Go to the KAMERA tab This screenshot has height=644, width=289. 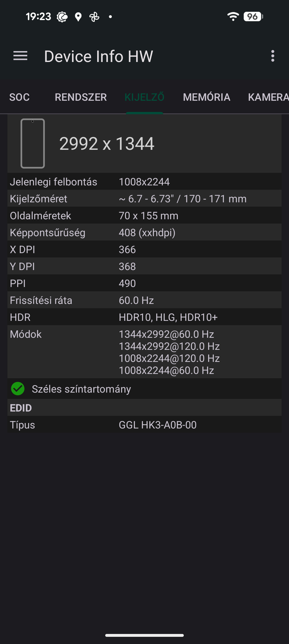[x=268, y=97]
